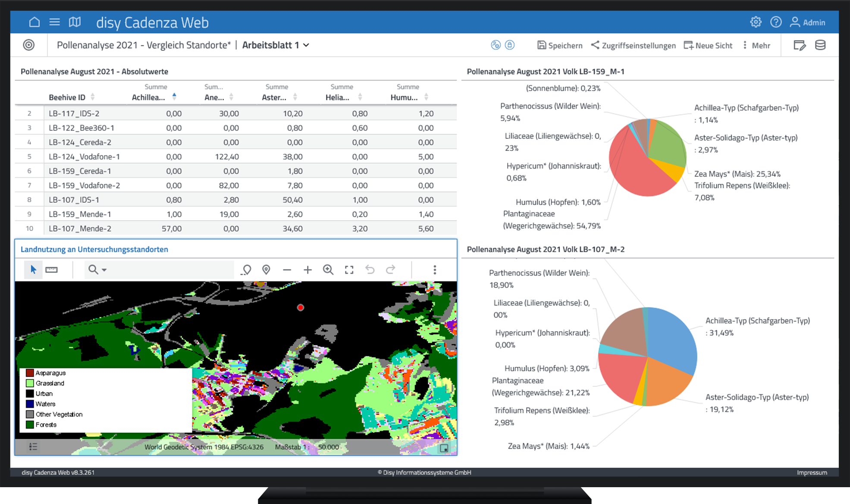Expand the Arbeitsblatt 1 dropdown

pyautogui.click(x=306, y=45)
